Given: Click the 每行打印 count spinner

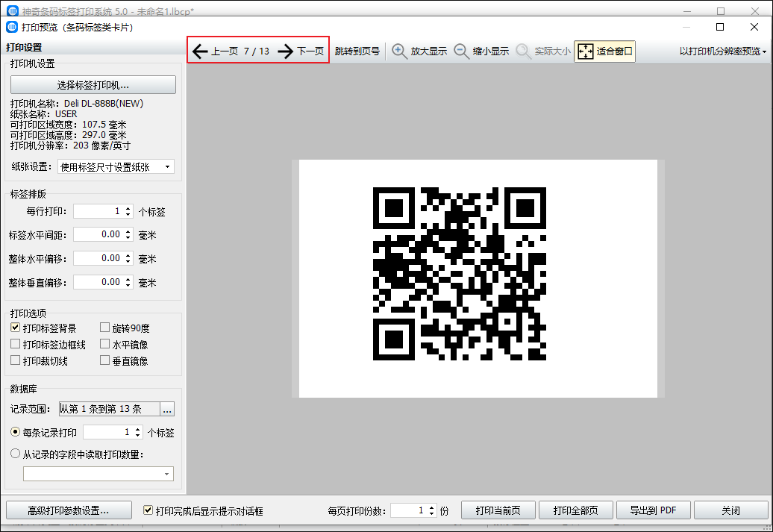Looking at the screenshot, I should (x=128, y=211).
